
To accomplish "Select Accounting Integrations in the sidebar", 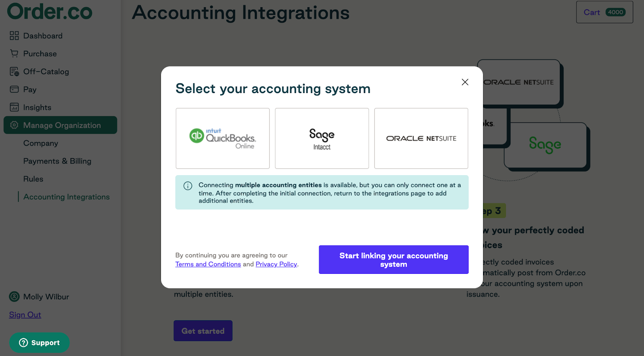I will [66, 197].
